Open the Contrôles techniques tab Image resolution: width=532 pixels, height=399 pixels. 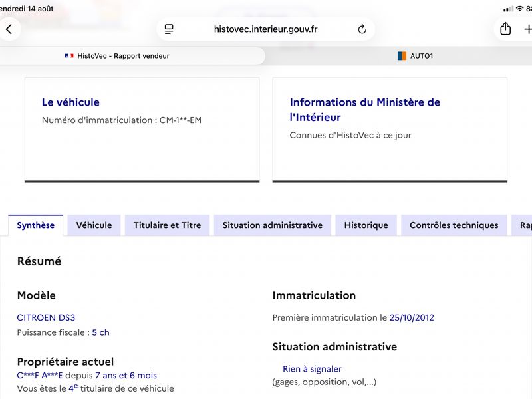click(454, 225)
